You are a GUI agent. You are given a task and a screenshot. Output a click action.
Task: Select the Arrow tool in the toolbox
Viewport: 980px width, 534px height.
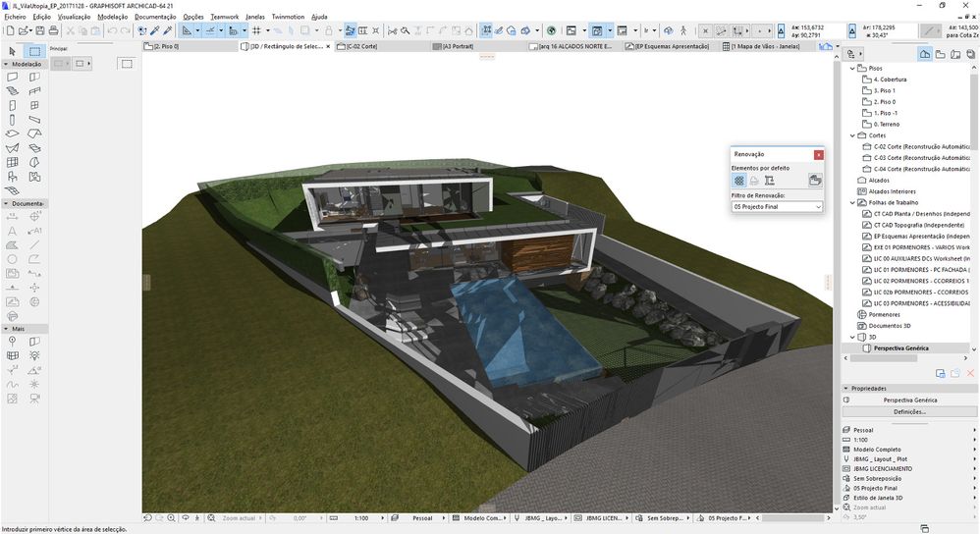click(x=12, y=51)
